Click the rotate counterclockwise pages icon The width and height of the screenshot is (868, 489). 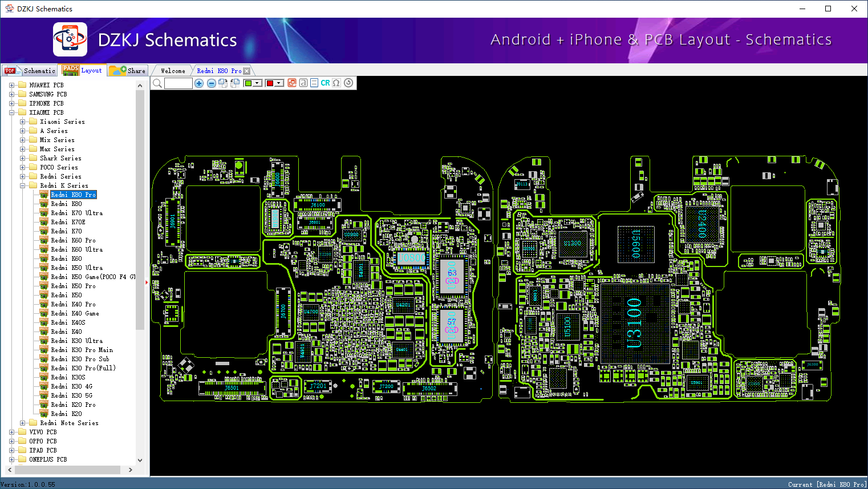pos(234,83)
